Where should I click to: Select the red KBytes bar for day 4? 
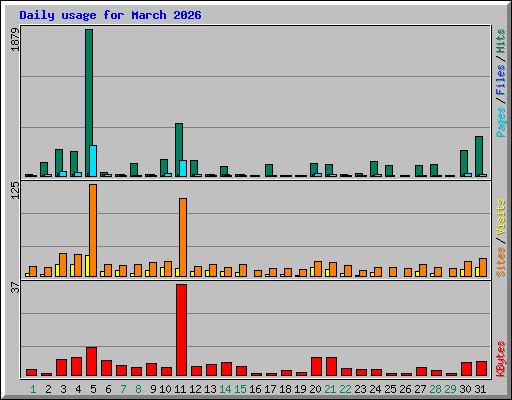(x=76, y=367)
